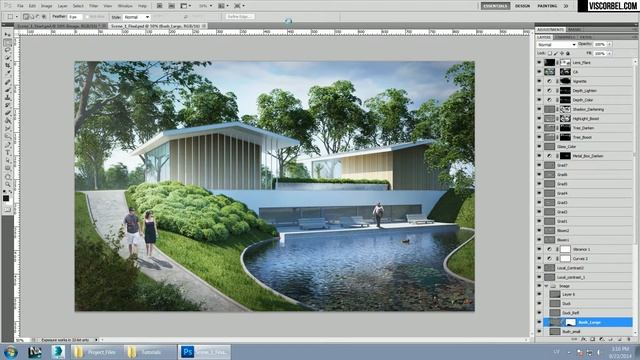The width and height of the screenshot is (640, 360).
Task: Open Project Files folder in the taskbar
Action: coord(96,352)
